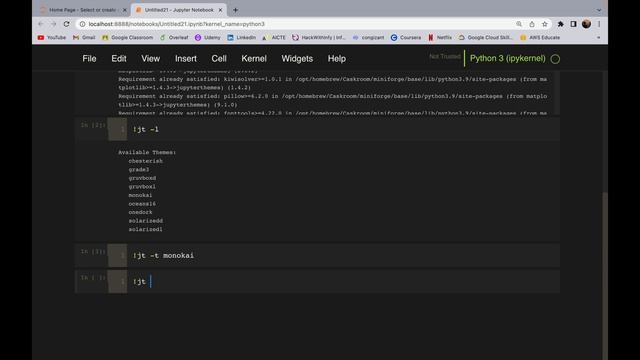Click the Python 3 (ipykernel) kernel name
Viewport: 640px width, 360px height.
pyautogui.click(x=507, y=58)
